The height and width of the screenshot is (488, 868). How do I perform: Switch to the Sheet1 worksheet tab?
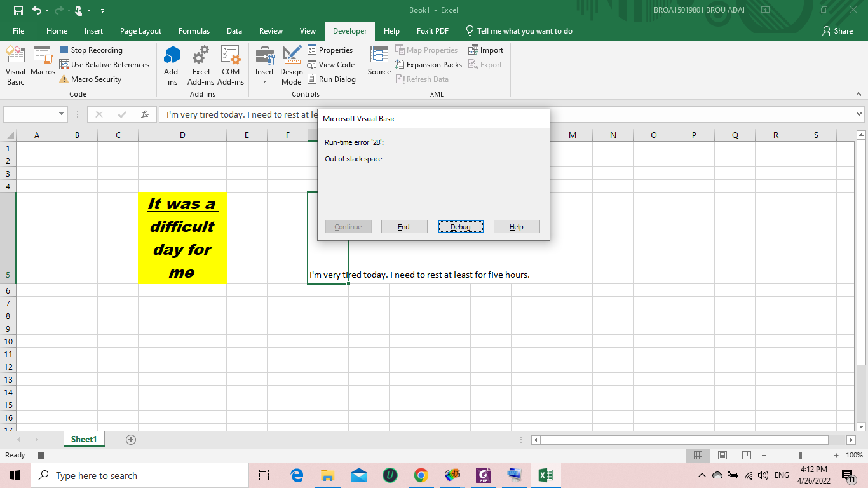[84, 439]
